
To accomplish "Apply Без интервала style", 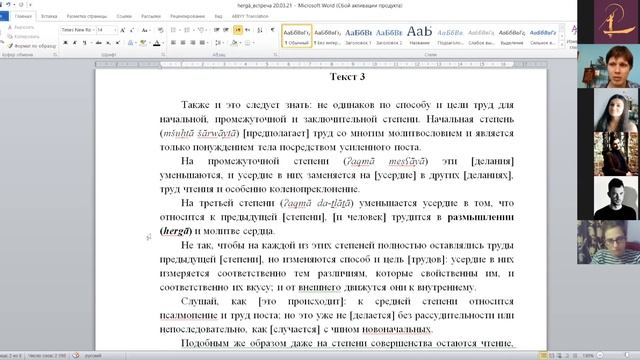I will tap(327, 36).
